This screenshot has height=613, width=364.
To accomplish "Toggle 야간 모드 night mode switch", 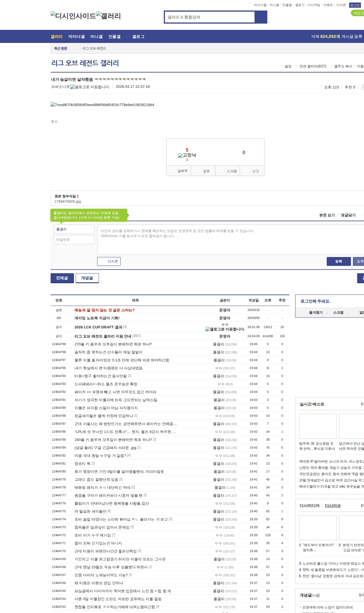I will pos(357,13).
